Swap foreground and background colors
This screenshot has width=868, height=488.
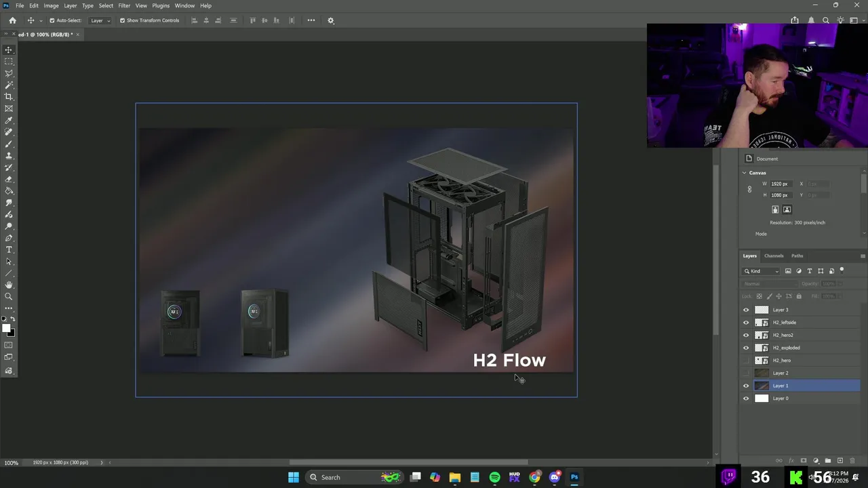[13, 319]
